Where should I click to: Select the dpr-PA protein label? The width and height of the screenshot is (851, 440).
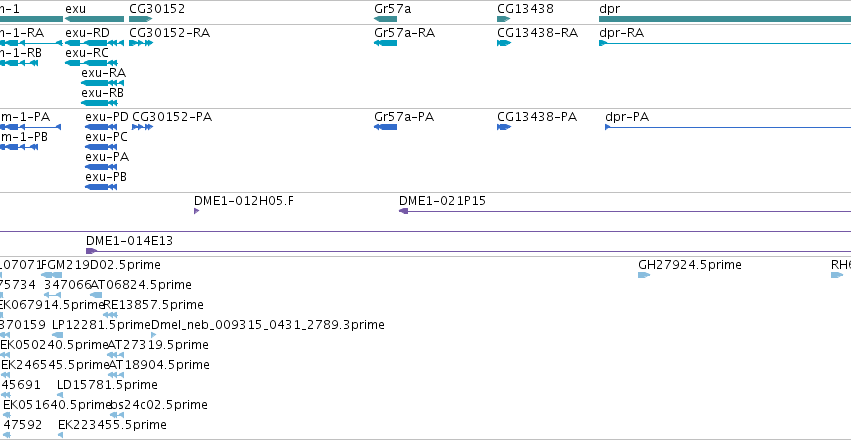(627, 117)
